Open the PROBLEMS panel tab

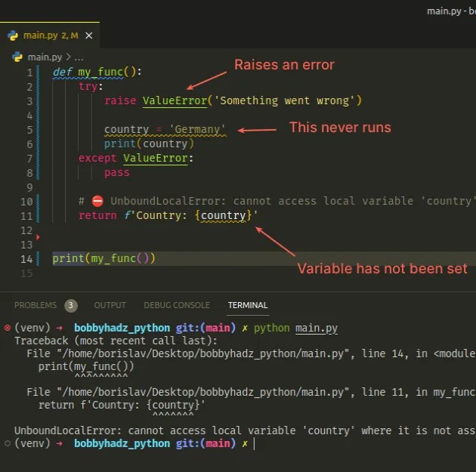(x=36, y=305)
